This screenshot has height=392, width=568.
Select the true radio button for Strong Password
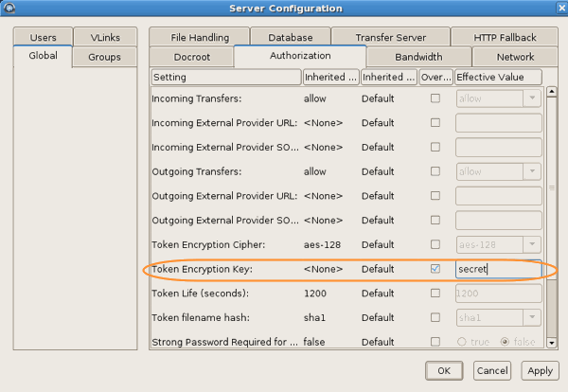tap(463, 342)
